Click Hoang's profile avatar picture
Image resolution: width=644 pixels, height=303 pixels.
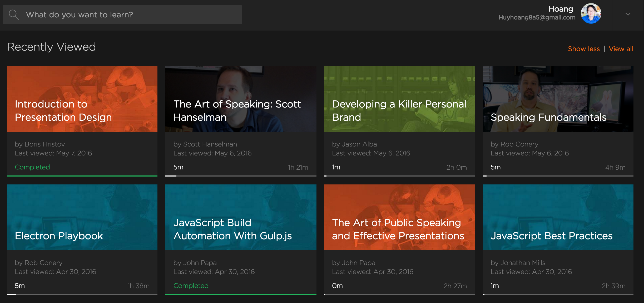[x=591, y=14]
